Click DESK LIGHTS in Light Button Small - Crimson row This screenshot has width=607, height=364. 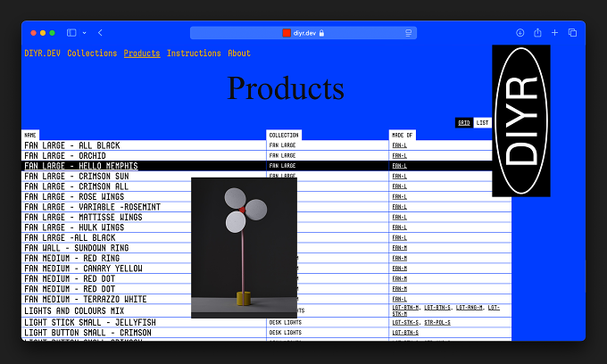[x=286, y=332]
